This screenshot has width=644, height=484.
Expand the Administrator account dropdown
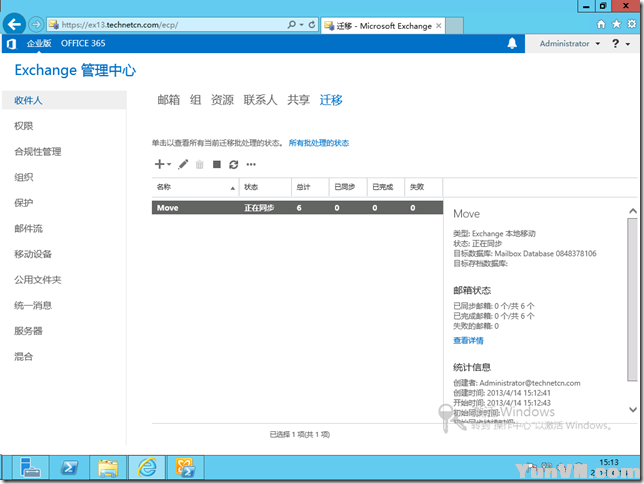pyautogui.click(x=598, y=44)
